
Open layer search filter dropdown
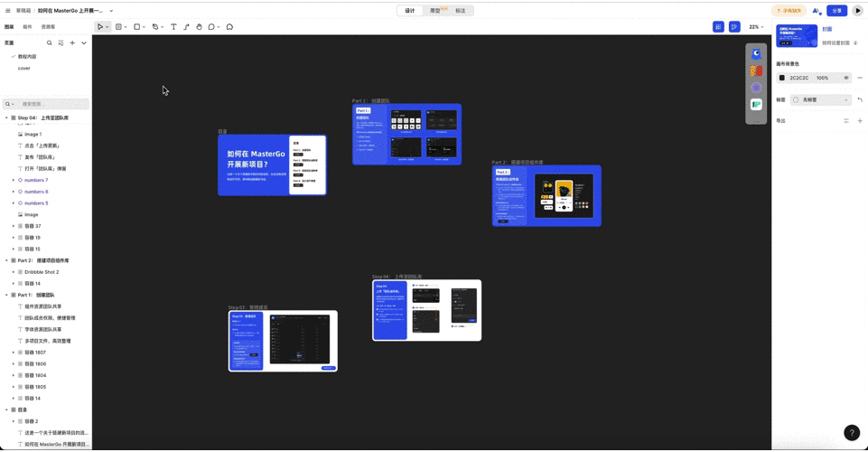click(9, 104)
